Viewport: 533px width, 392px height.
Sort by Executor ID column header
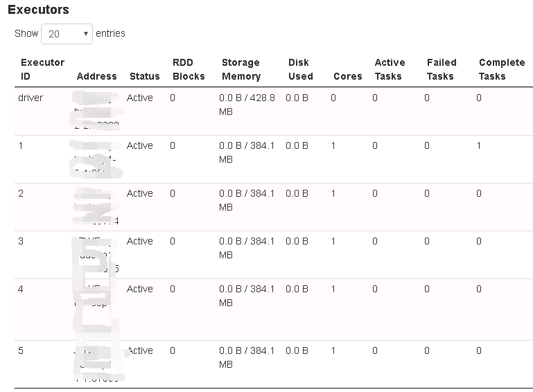coord(42,69)
